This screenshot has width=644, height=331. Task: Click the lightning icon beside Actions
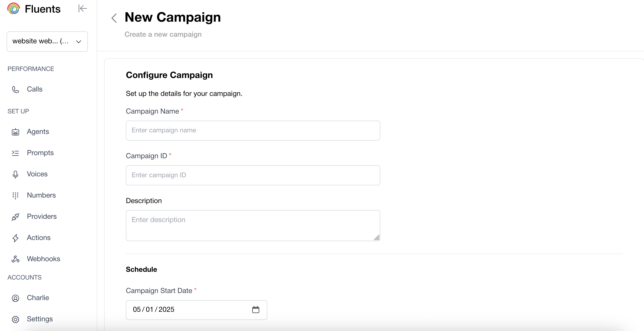(15, 238)
